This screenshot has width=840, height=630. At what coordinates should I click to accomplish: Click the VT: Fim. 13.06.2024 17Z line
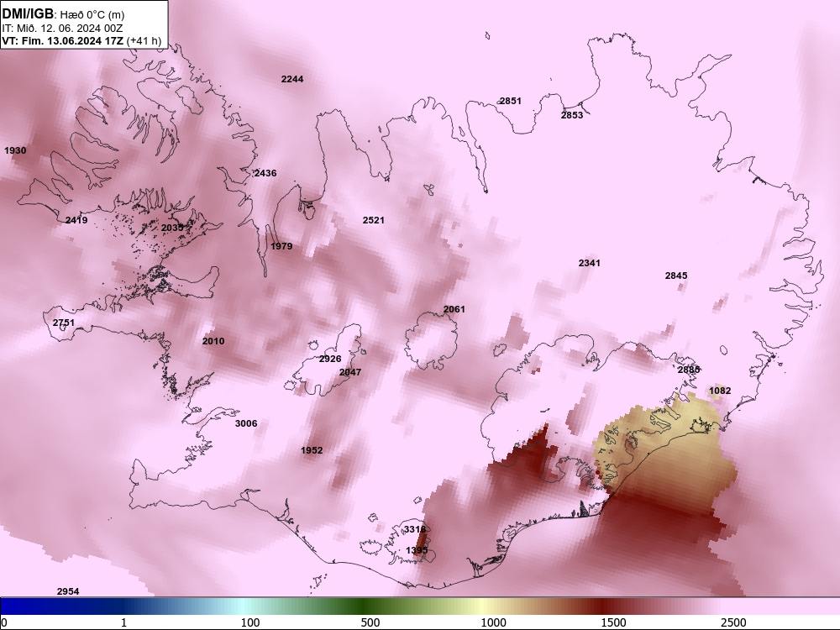pos(81,41)
